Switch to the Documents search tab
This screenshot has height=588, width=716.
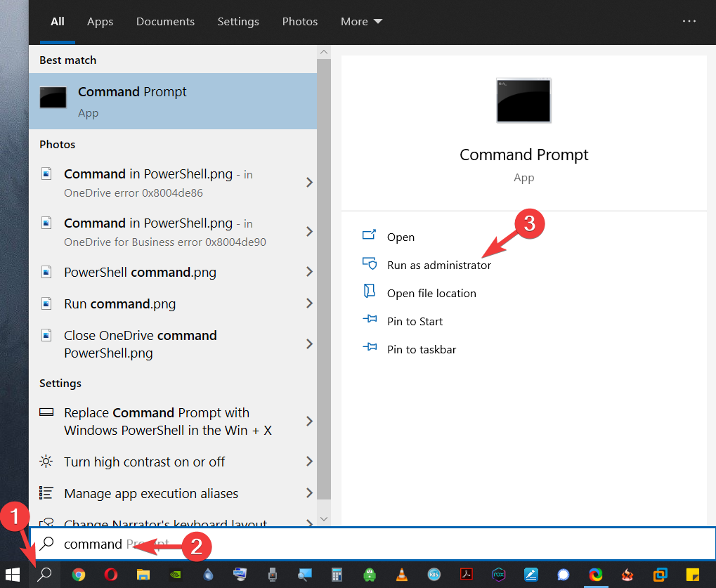coord(165,22)
